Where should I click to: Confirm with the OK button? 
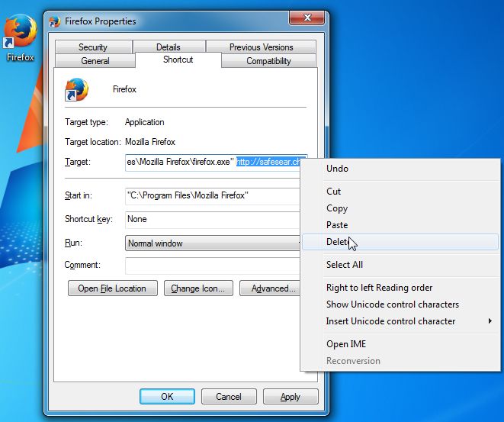point(167,397)
